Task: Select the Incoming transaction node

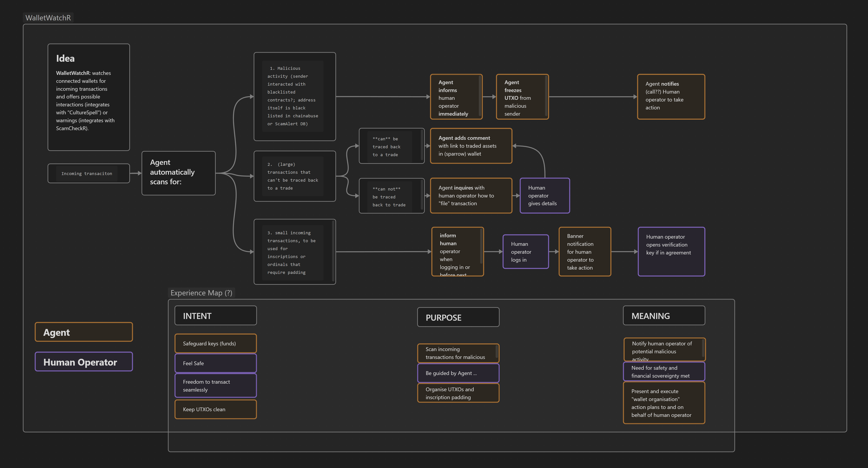Action: 89,173
